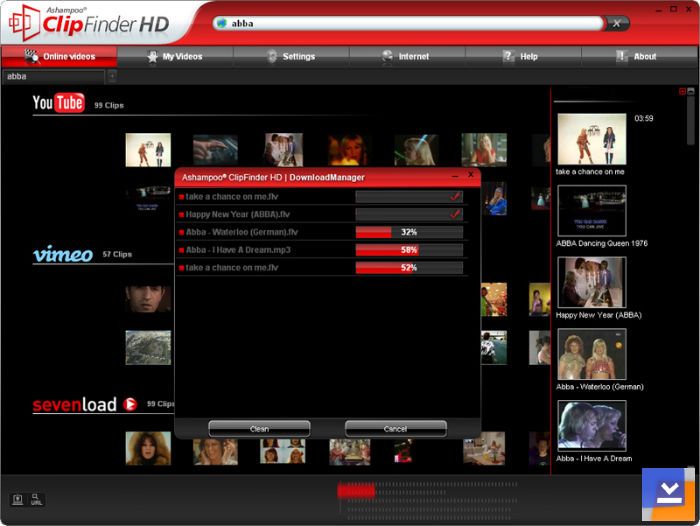Click the checkmark on Happy New Year download
The width and height of the screenshot is (700, 526).
[x=455, y=214]
